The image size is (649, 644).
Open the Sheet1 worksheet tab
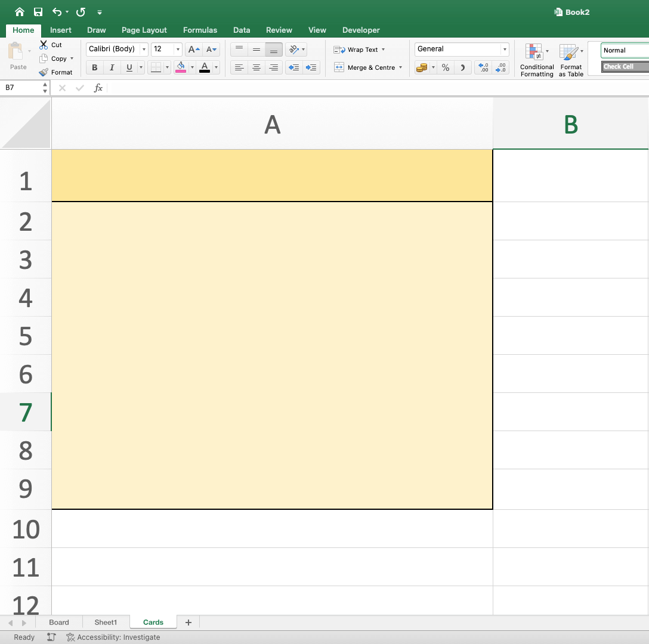(x=106, y=622)
